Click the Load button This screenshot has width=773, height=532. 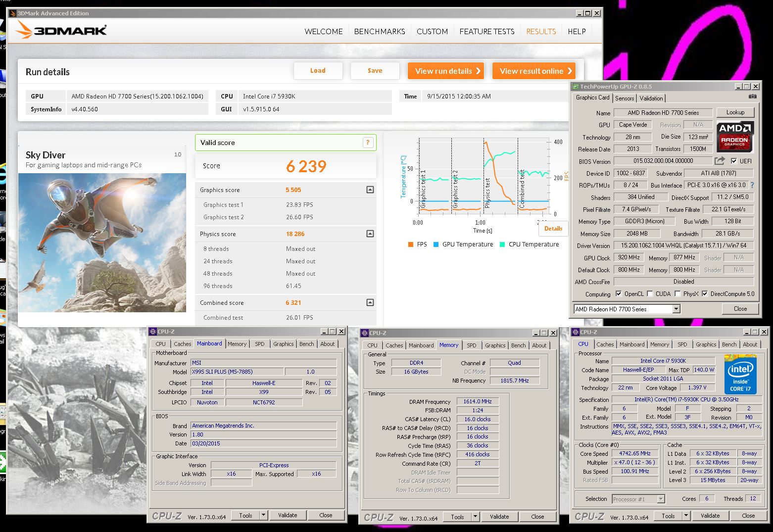(318, 71)
